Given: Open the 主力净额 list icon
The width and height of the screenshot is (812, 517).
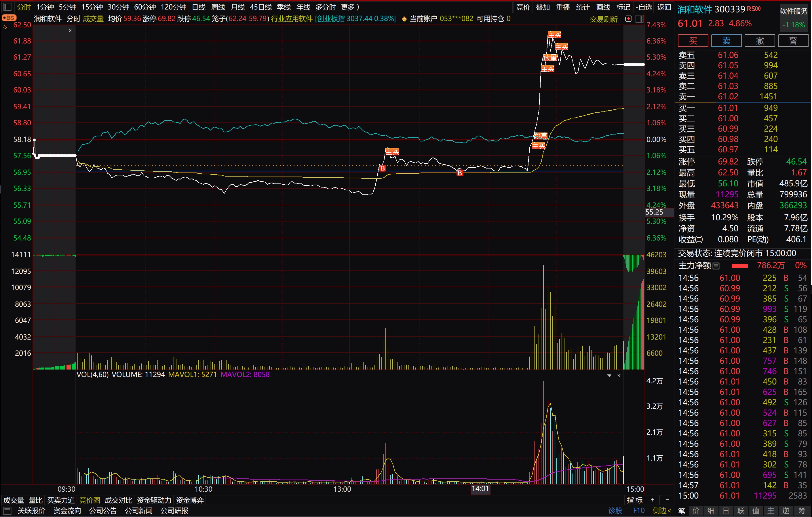Looking at the screenshot, I should 716,266.
